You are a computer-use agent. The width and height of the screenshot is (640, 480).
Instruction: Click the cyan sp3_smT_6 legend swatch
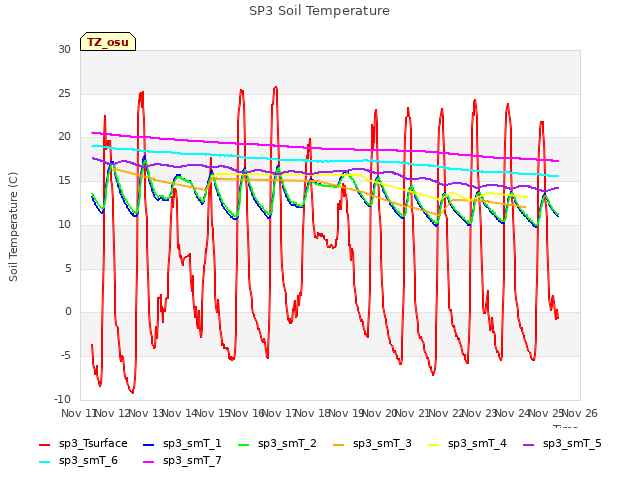(44, 462)
